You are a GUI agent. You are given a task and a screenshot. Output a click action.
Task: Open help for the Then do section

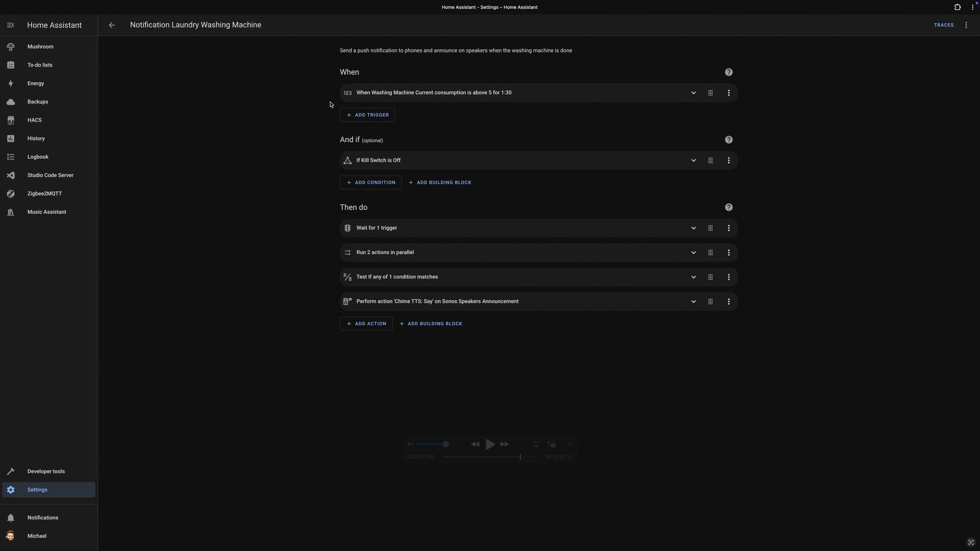click(729, 207)
